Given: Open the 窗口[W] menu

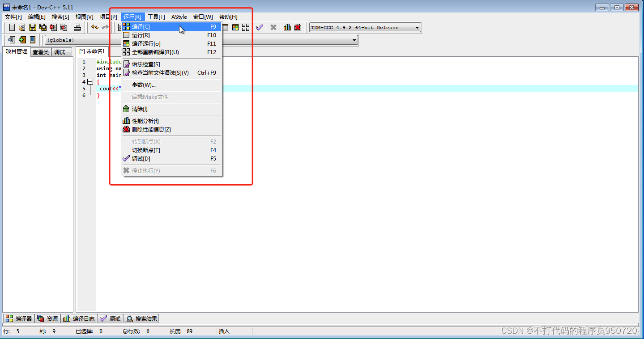Looking at the screenshot, I should point(203,17).
